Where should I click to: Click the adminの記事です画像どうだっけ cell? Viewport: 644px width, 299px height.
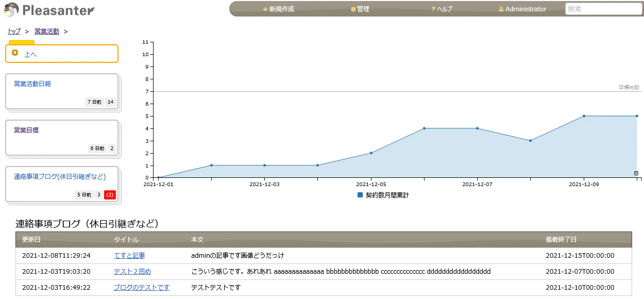pyautogui.click(x=362, y=256)
